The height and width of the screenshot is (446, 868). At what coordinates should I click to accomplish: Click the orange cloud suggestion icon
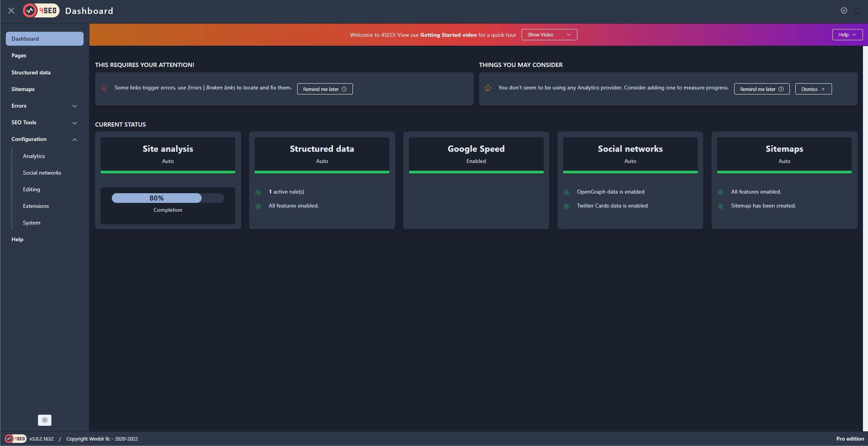[488, 88]
